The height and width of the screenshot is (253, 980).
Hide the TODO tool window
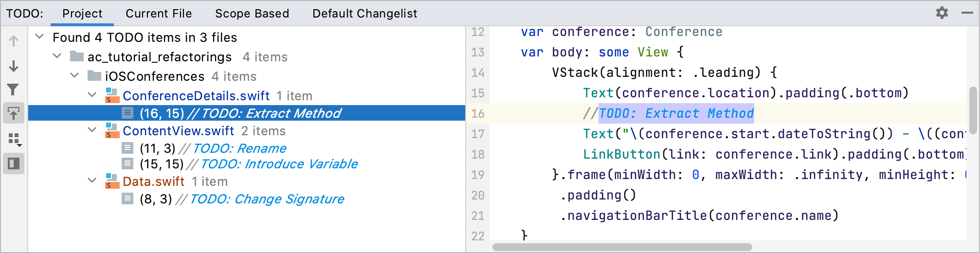[x=967, y=13]
